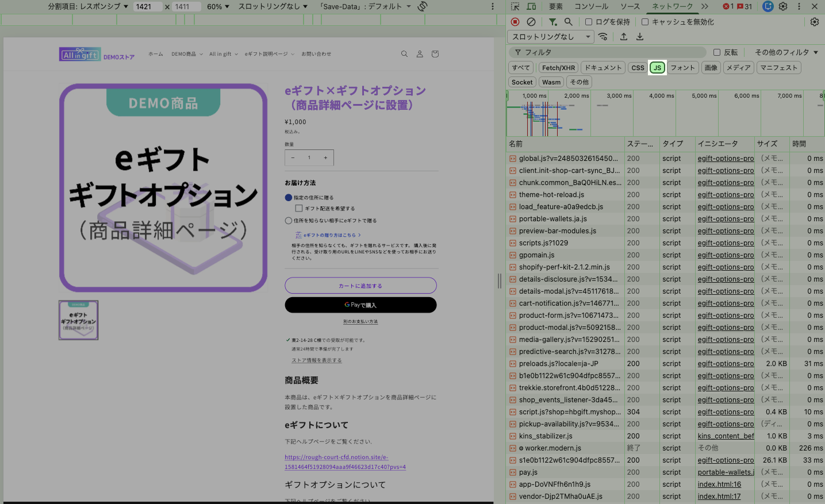
Task: Expand the その他のフィルタ dropdown
Action: (x=786, y=52)
